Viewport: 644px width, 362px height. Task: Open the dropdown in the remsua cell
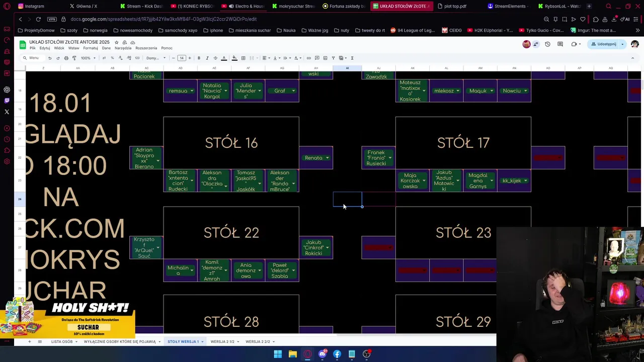pyautogui.click(x=192, y=91)
